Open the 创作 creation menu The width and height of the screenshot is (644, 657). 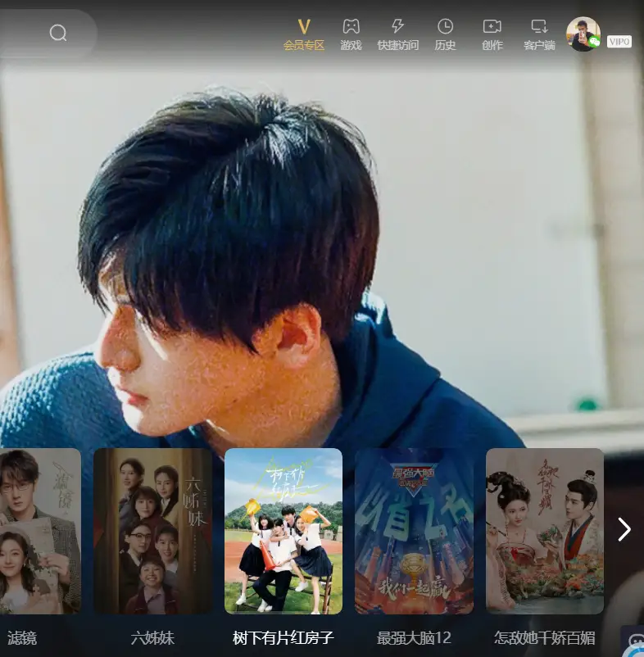(492, 34)
